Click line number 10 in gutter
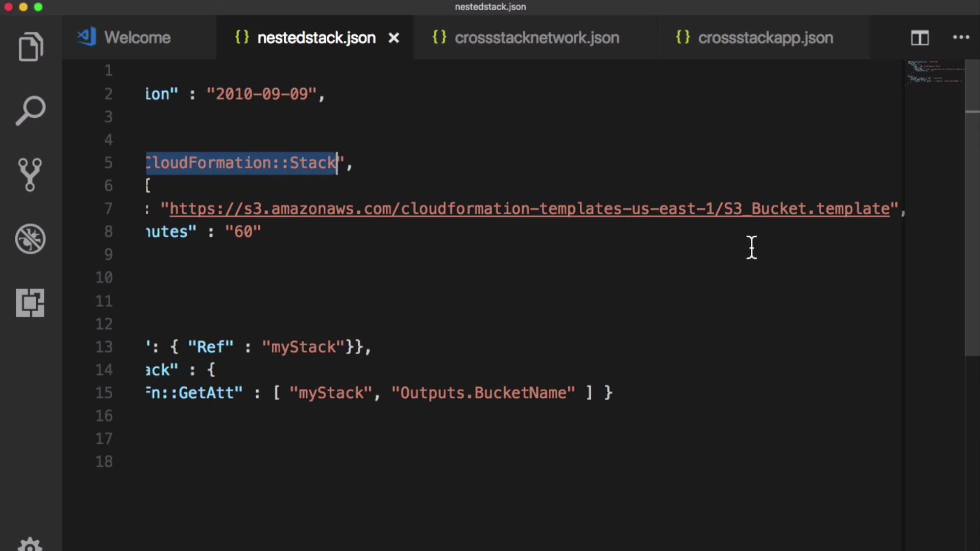The height and width of the screenshot is (551, 980). (x=104, y=278)
